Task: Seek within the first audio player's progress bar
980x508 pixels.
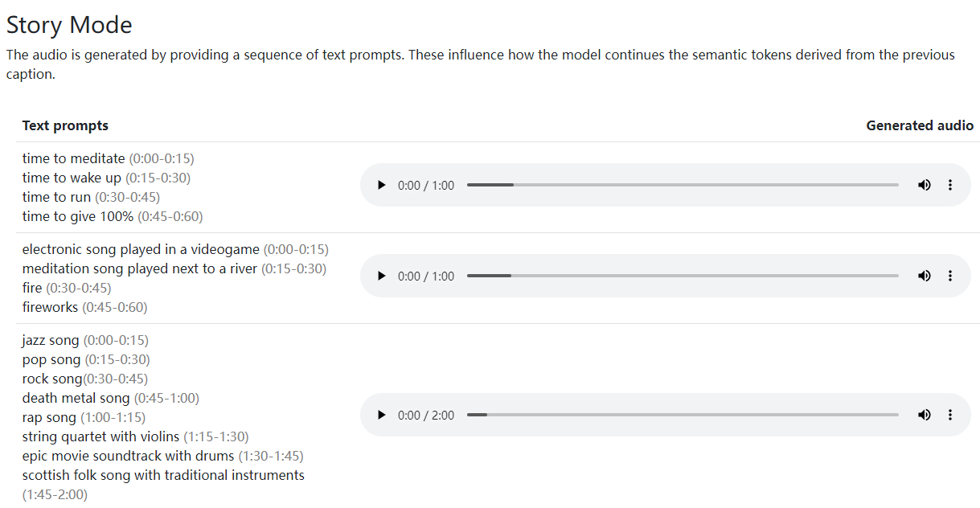Action: tap(683, 185)
